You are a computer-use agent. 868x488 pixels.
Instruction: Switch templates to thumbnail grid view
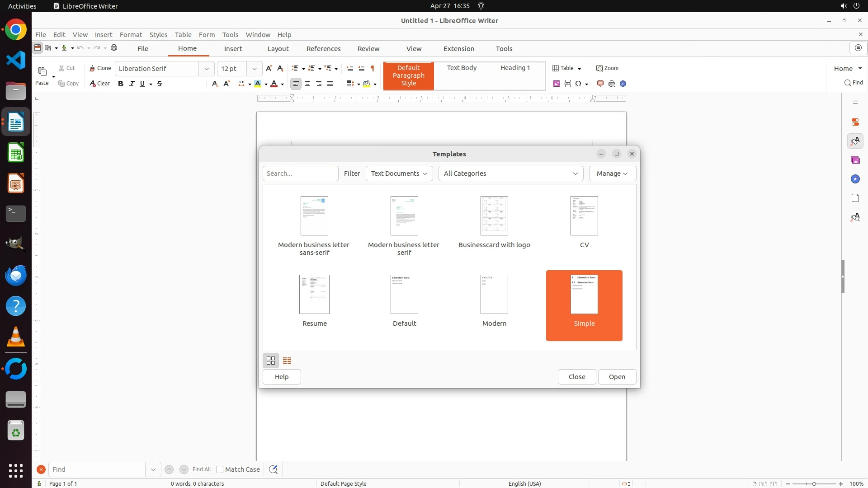pyautogui.click(x=271, y=361)
